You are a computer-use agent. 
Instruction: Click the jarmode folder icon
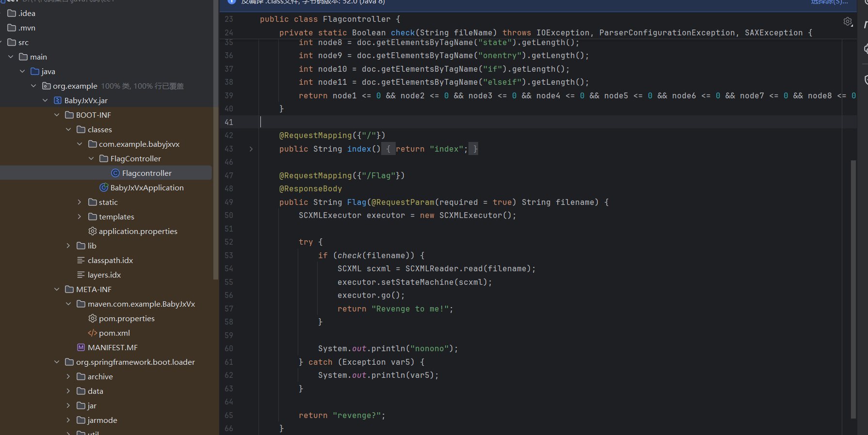click(x=81, y=420)
